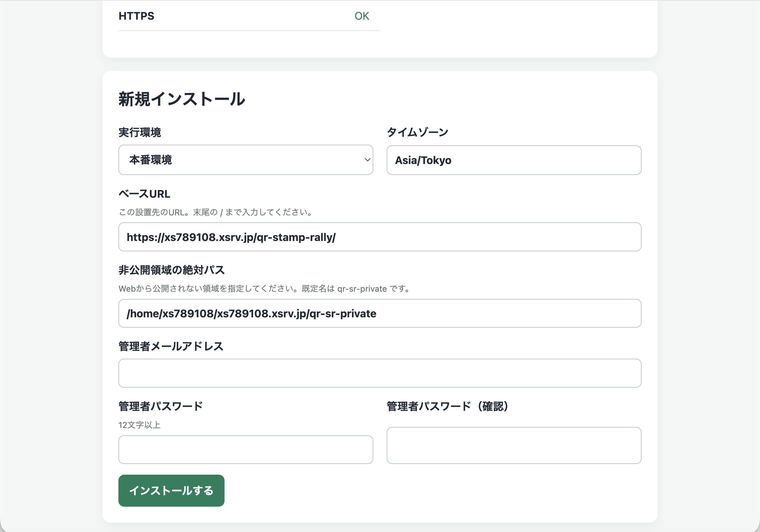
Task: Click the タイムゾーン field with Asia/Tokyo
Action: 514,160
